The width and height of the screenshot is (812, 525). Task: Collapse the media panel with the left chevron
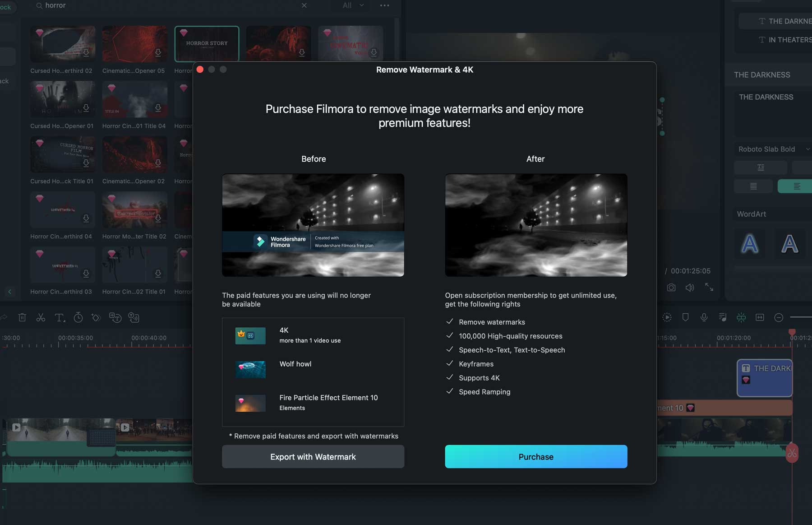[10, 292]
